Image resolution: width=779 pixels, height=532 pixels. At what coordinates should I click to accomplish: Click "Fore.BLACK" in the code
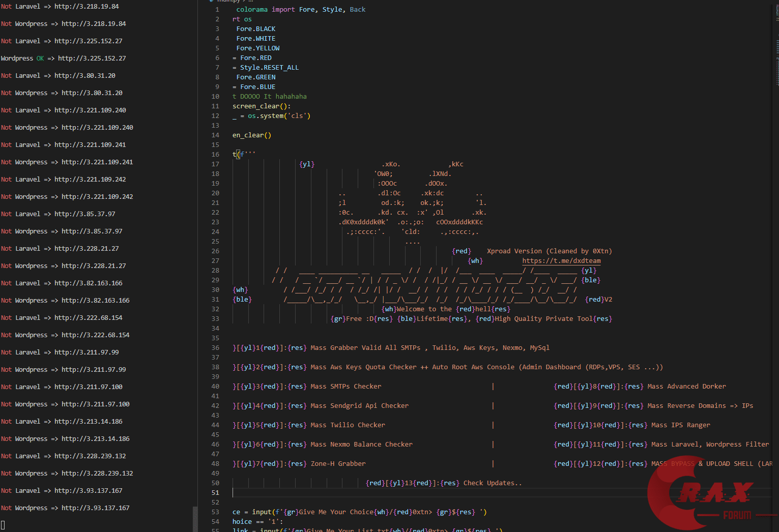(x=256, y=29)
